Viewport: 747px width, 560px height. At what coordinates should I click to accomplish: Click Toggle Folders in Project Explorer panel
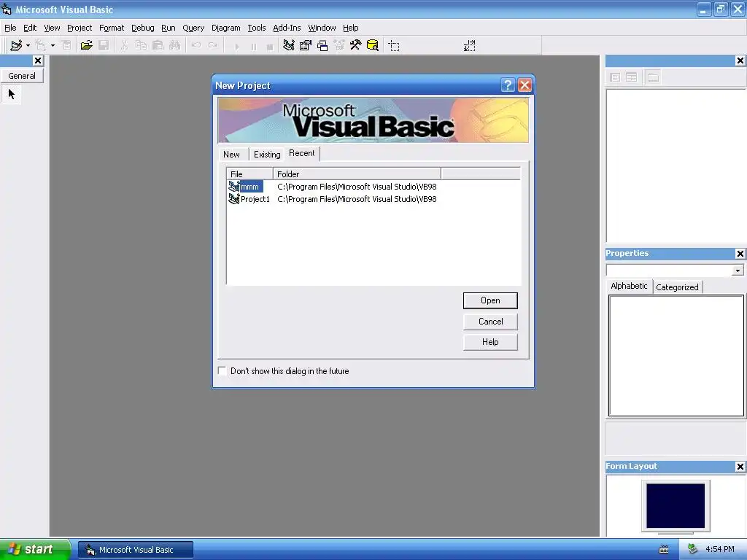pyautogui.click(x=653, y=77)
